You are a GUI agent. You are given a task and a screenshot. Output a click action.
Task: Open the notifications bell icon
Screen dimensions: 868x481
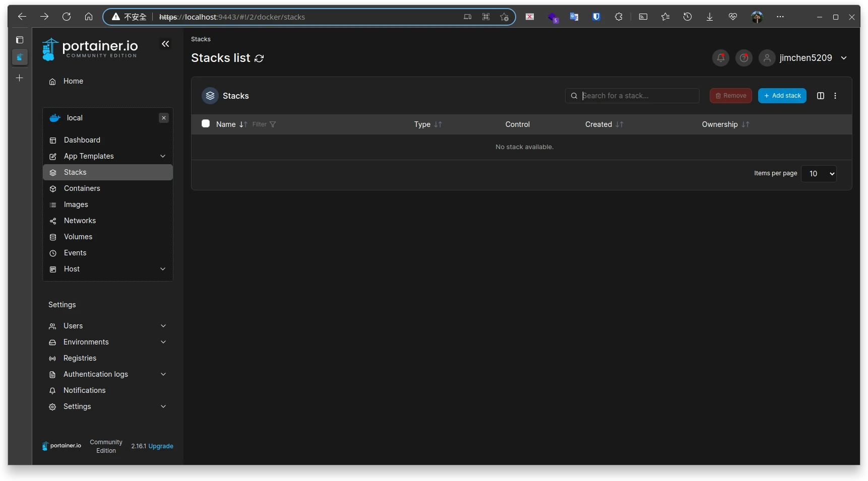pos(720,58)
